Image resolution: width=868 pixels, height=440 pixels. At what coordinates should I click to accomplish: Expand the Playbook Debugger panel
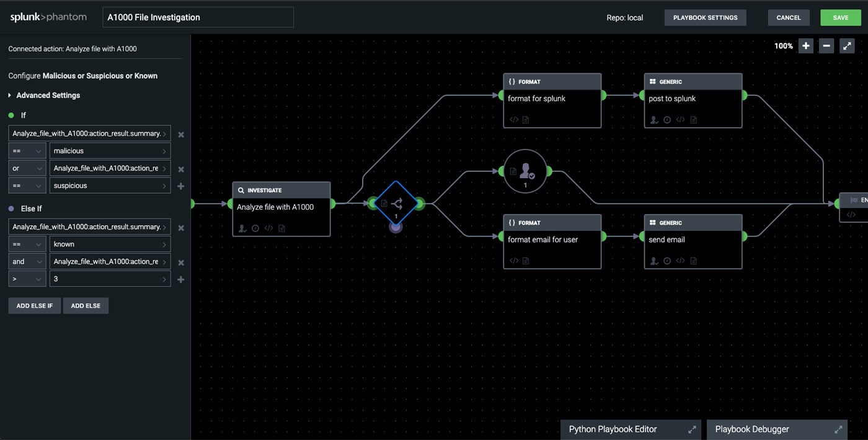pyautogui.click(x=838, y=429)
